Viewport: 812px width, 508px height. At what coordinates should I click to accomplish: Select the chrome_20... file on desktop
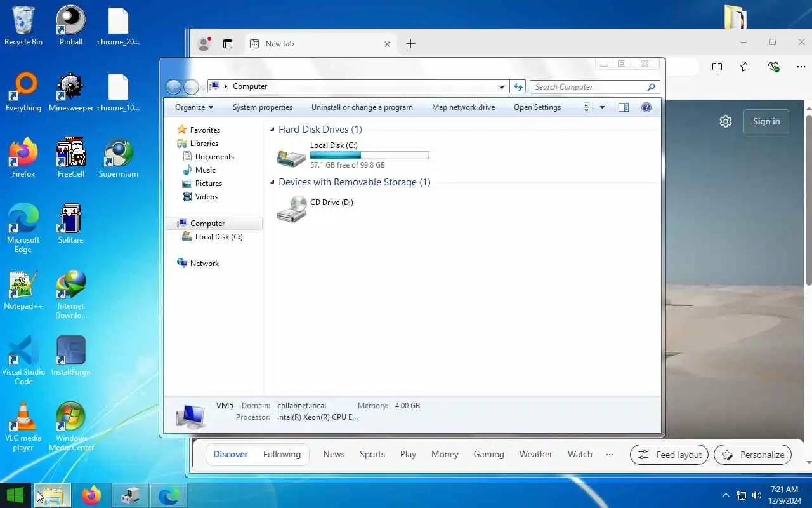pyautogui.click(x=119, y=26)
